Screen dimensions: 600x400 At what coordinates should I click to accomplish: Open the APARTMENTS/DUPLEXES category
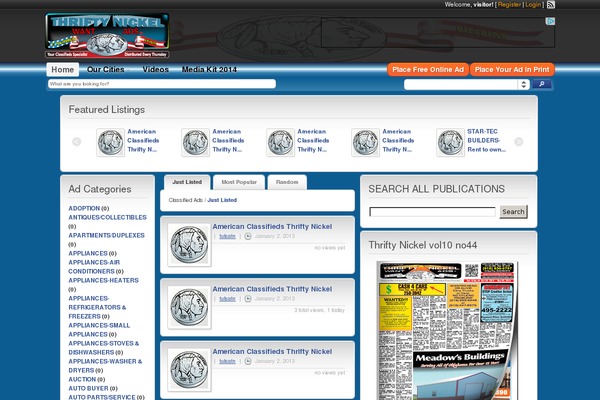pyautogui.click(x=106, y=235)
